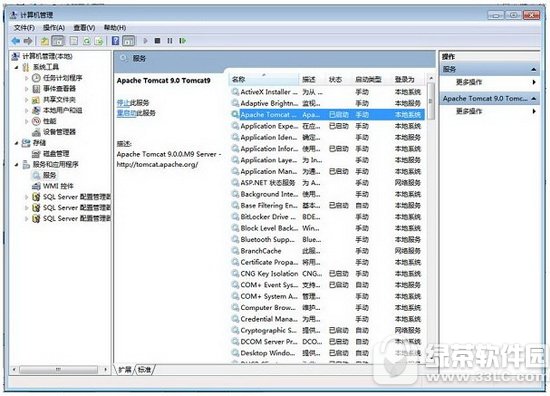
Task: Click the Pause service toolbar icon
Action: (x=170, y=41)
